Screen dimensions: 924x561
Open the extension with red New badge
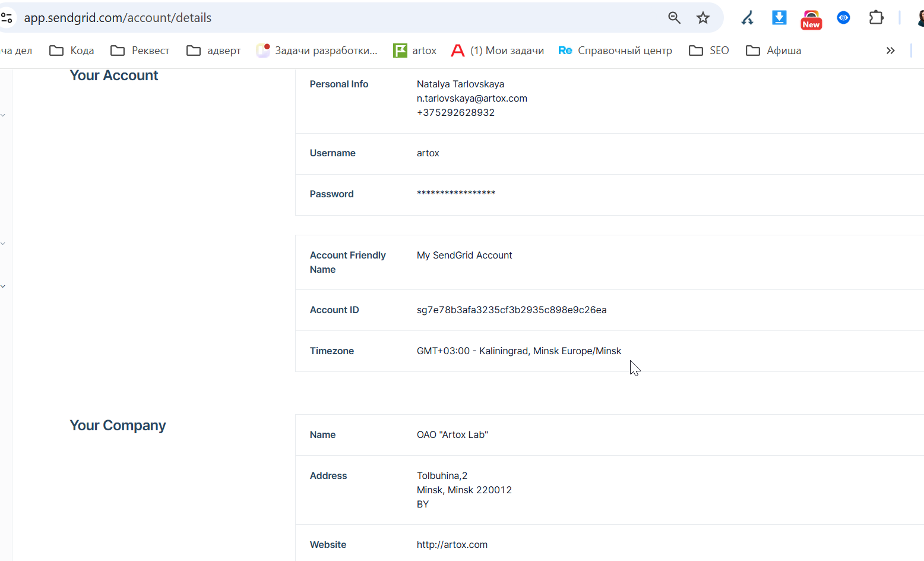[x=811, y=19]
